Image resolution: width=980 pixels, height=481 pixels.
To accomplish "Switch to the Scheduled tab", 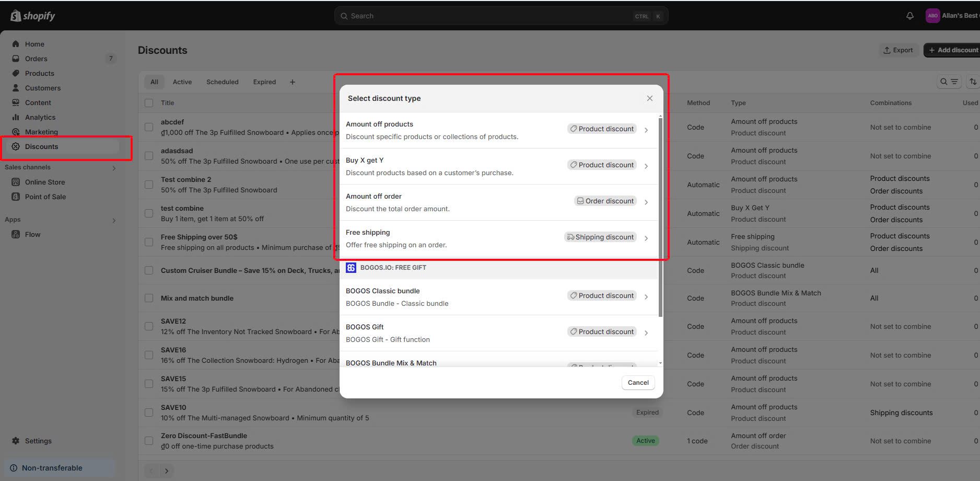I will click(x=222, y=82).
